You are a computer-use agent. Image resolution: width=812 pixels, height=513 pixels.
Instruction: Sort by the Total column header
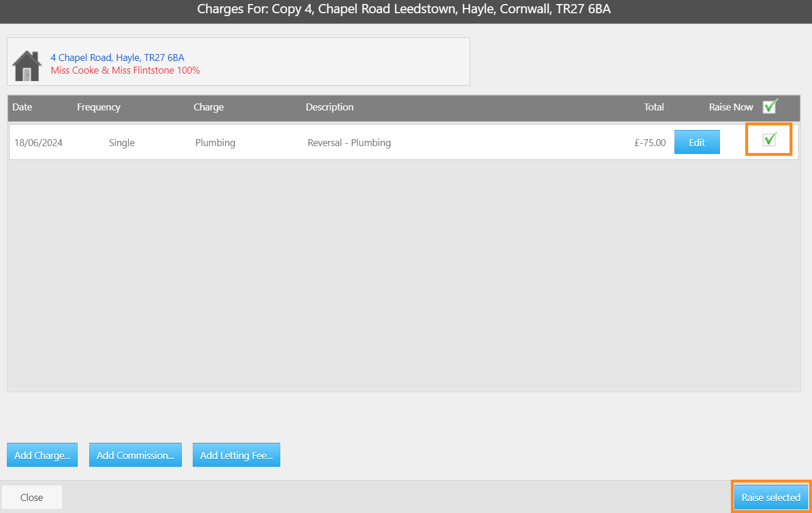coord(654,107)
